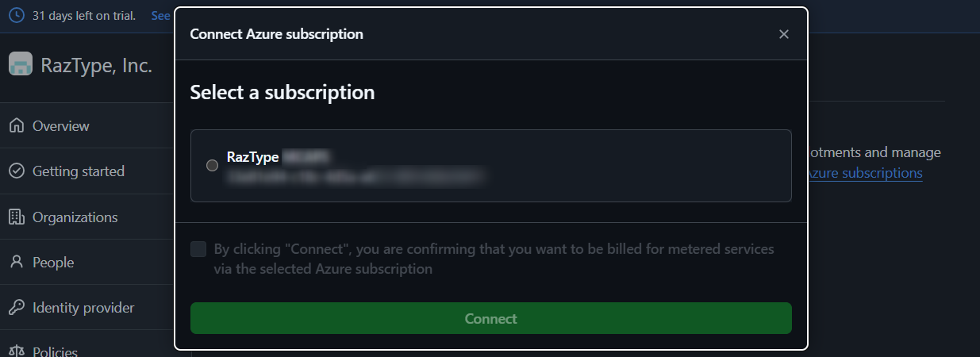
Task: Go to Getting started text label
Action: [x=79, y=171]
